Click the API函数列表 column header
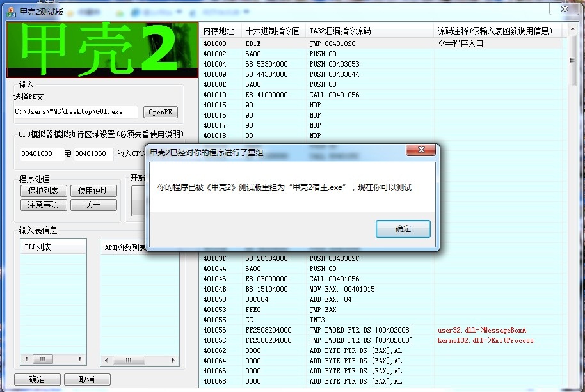The height and width of the screenshot is (392, 585). 125,247
